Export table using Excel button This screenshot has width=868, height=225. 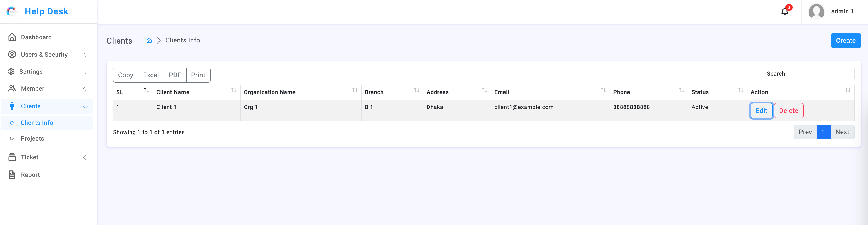click(151, 75)
